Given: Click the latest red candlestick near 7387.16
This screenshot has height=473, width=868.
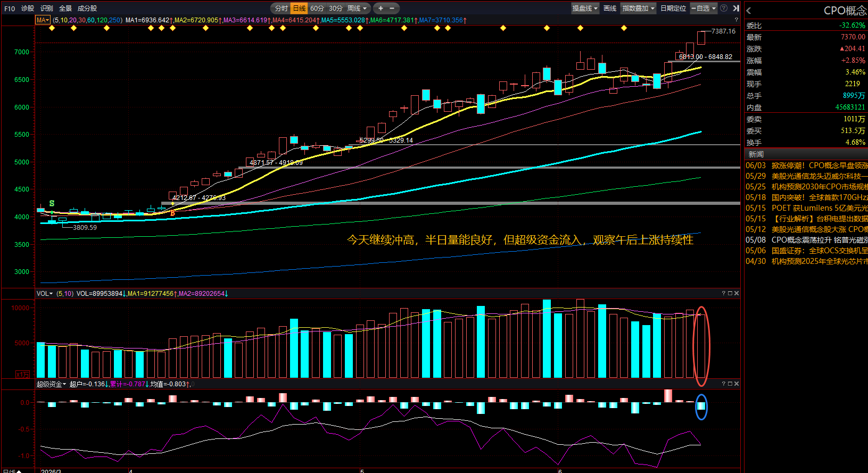Looking at the screenshot, I should (701, 38).
